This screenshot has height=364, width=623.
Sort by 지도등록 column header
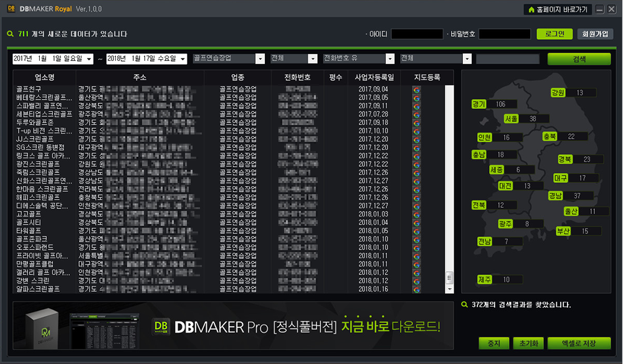pos(427,77)
